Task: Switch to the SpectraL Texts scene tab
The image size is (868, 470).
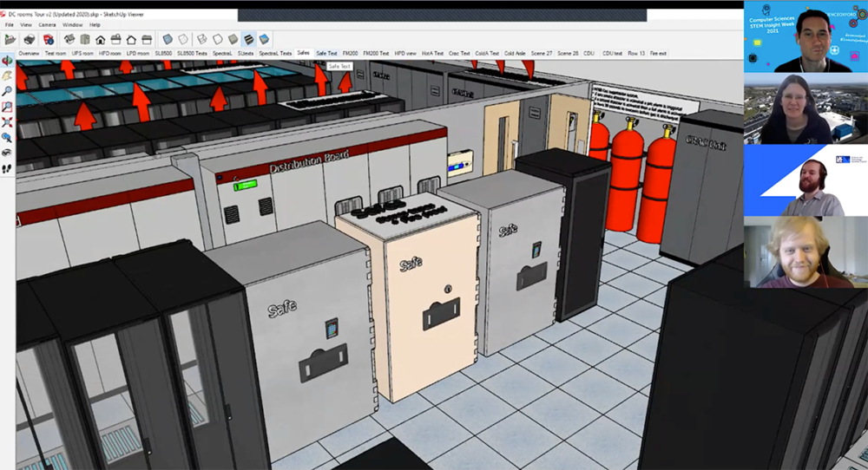Action: pos(275,54)
